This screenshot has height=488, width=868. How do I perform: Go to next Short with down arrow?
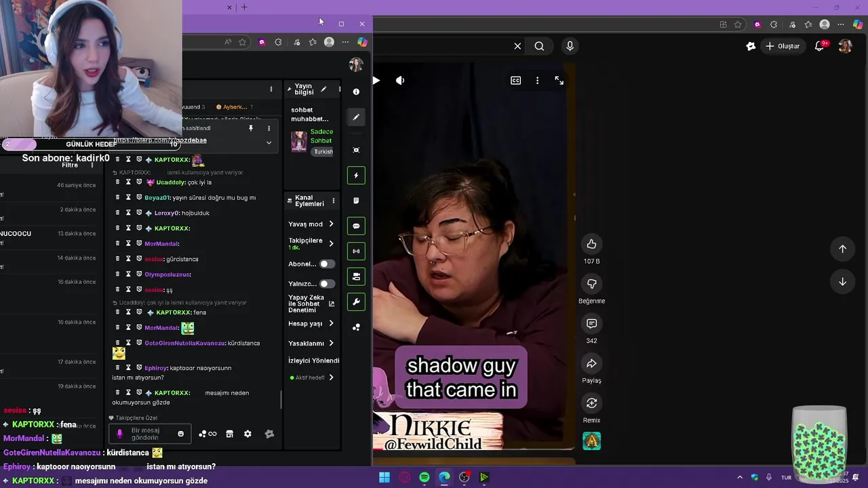click(842, 282)
